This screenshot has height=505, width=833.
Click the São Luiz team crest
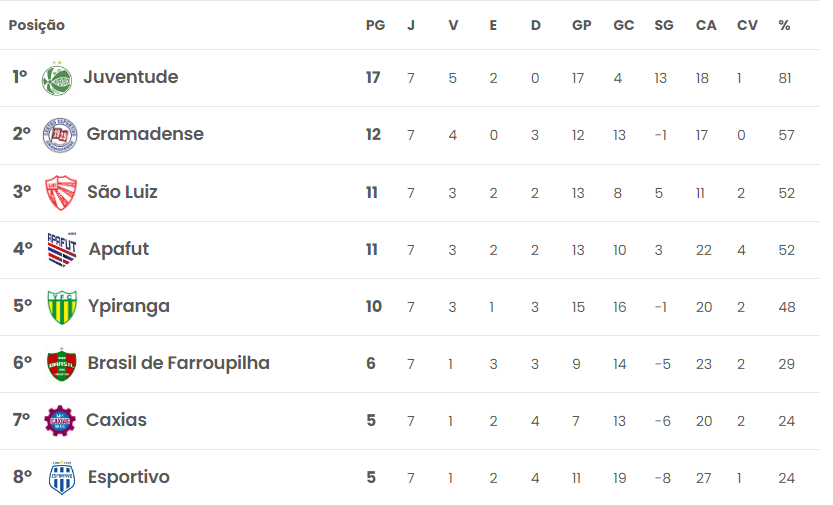[61, 192]
